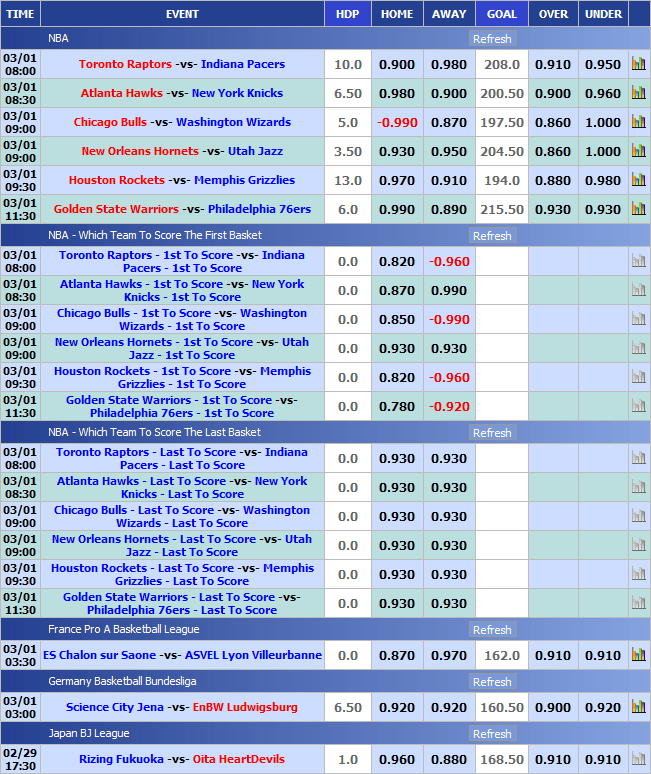Refresh the First Basket section
This screenshot has width=651, height=774.
tap(492, 236)
